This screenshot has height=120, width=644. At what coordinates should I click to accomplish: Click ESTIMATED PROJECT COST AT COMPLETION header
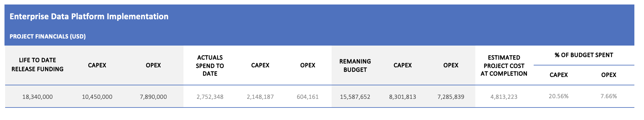pos(504,65)
